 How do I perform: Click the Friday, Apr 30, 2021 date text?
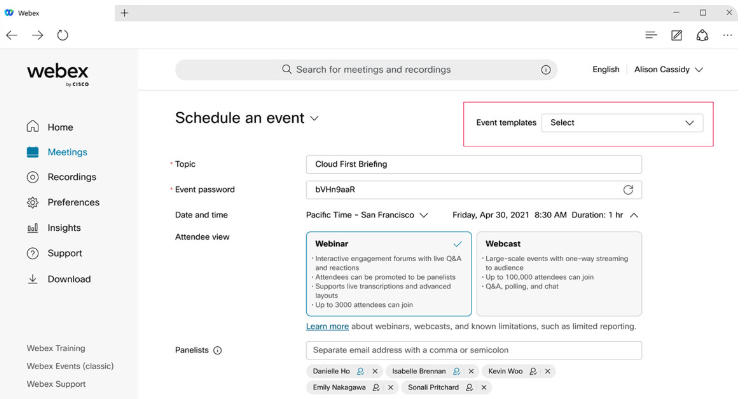click(x=491, y=215)
